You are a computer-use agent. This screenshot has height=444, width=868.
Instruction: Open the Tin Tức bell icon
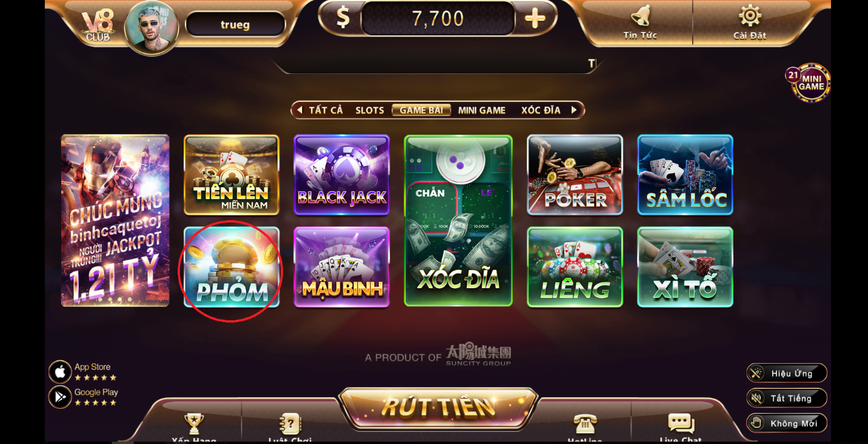click(x=640, y=15)
